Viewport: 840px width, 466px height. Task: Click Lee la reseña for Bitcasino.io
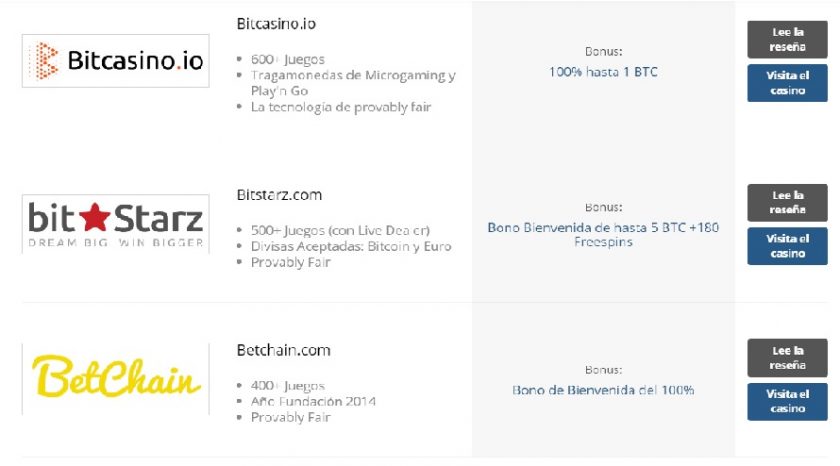point(787,40)
